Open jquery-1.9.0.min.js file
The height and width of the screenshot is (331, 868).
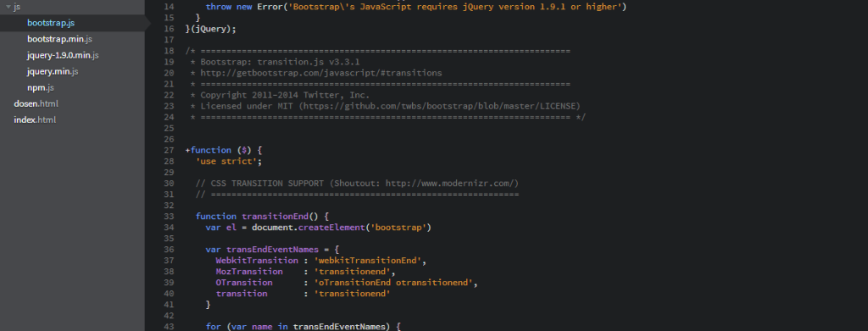(63, 55)
